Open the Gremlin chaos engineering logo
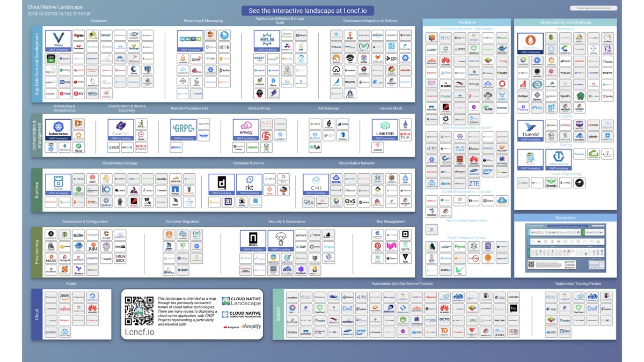The height and width of the screenshot is (362, 644). (551, 183)
